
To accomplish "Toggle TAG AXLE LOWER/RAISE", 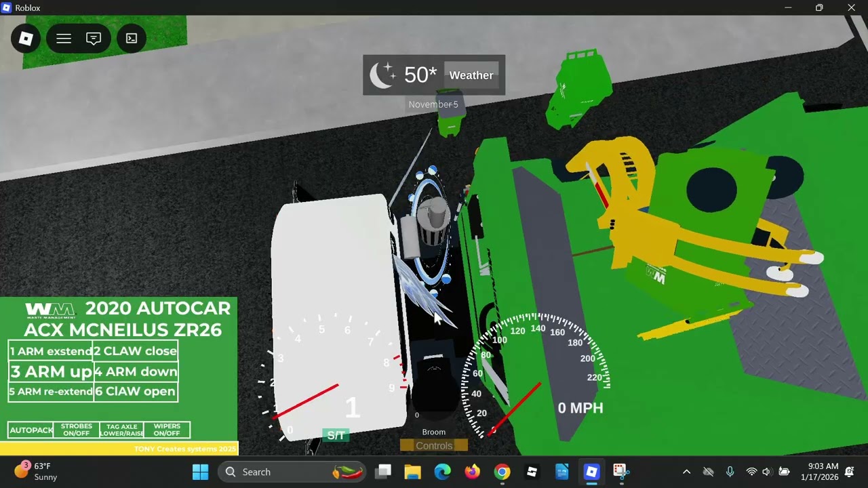I will point(122,430).
